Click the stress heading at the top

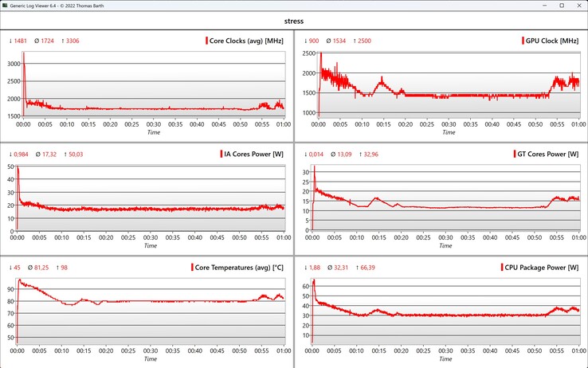(x=293, y=22)
